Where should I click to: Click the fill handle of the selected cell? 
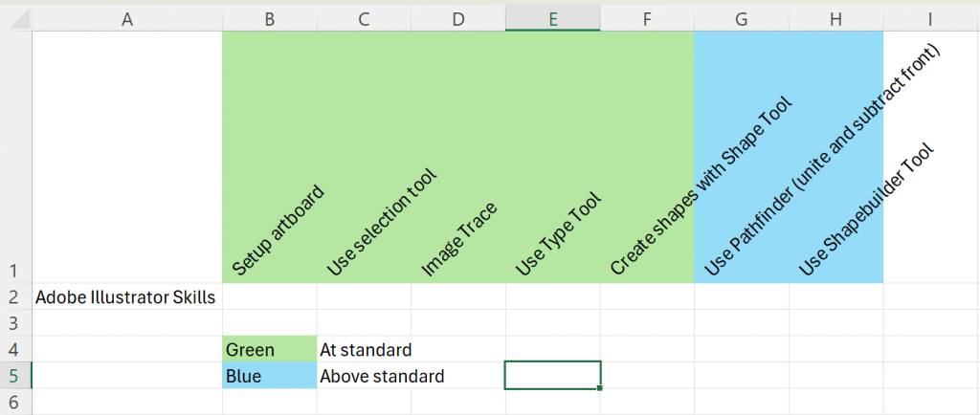[600, 388]
